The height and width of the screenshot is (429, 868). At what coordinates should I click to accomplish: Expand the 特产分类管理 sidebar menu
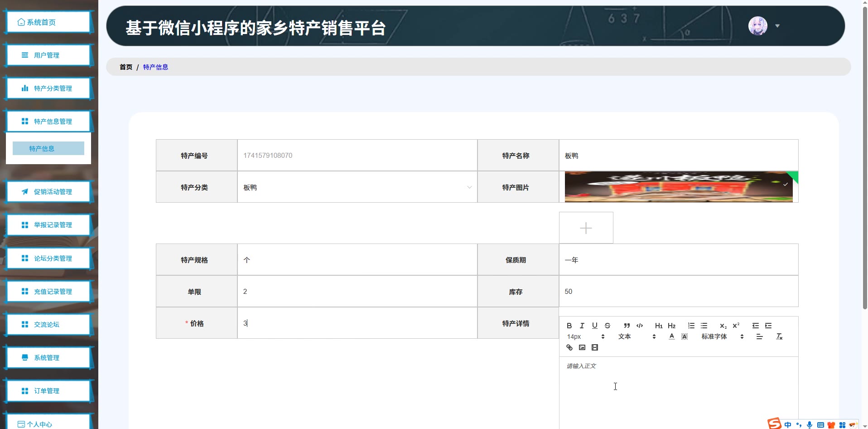(48, 88)
